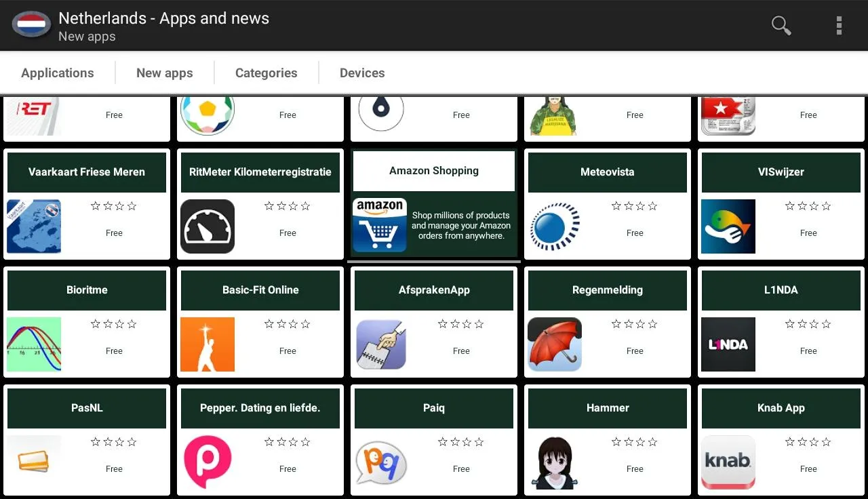Open the Regenmelding title header

click(608, 290)
